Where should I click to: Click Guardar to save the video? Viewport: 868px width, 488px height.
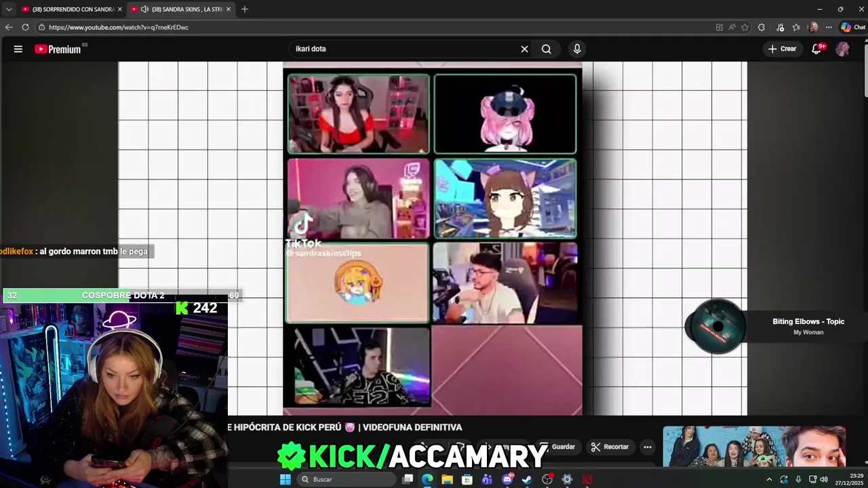(x=558, y=447)
